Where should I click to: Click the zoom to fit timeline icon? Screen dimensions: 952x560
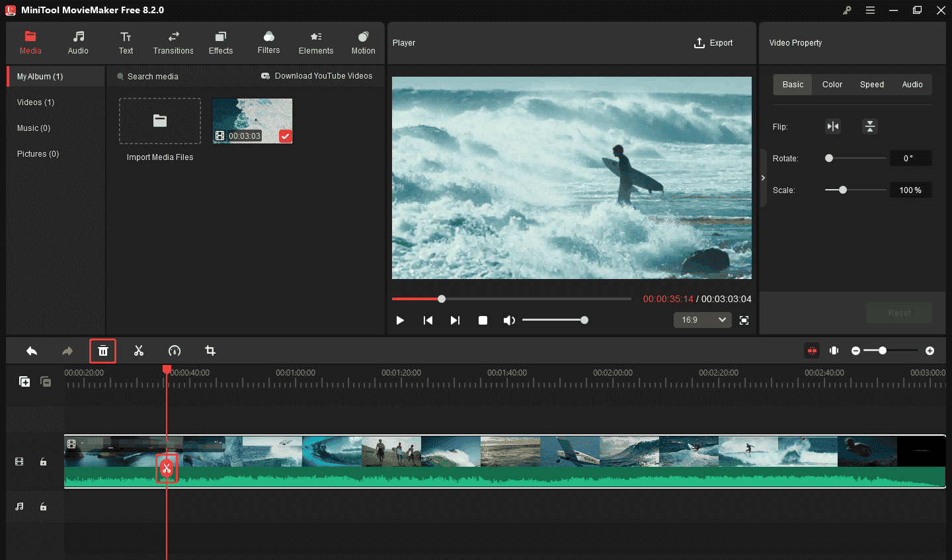[x=834, y=350]
